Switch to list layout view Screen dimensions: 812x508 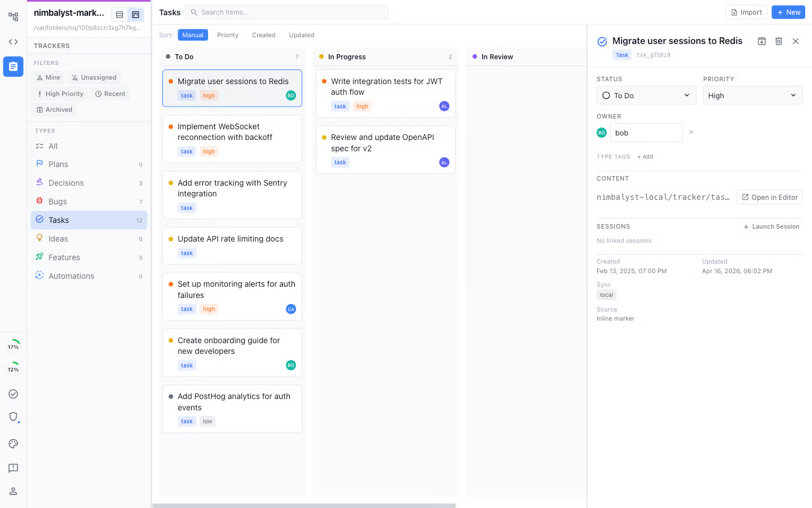[120, 15]
